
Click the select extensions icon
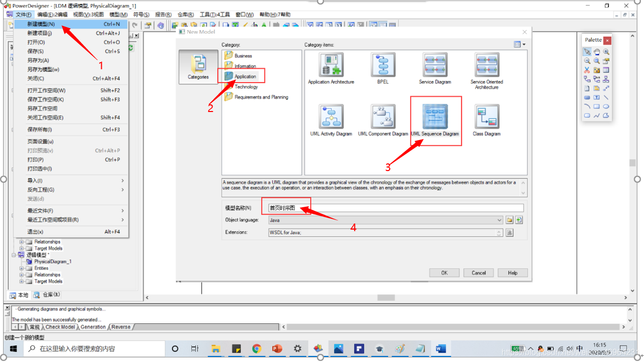coord(510,233)
